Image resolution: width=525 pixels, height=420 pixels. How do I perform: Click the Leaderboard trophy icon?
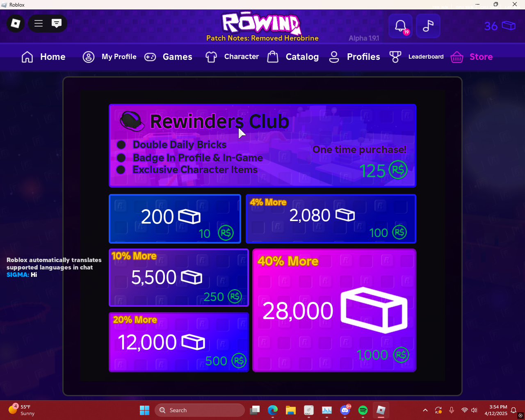[395, 57]
